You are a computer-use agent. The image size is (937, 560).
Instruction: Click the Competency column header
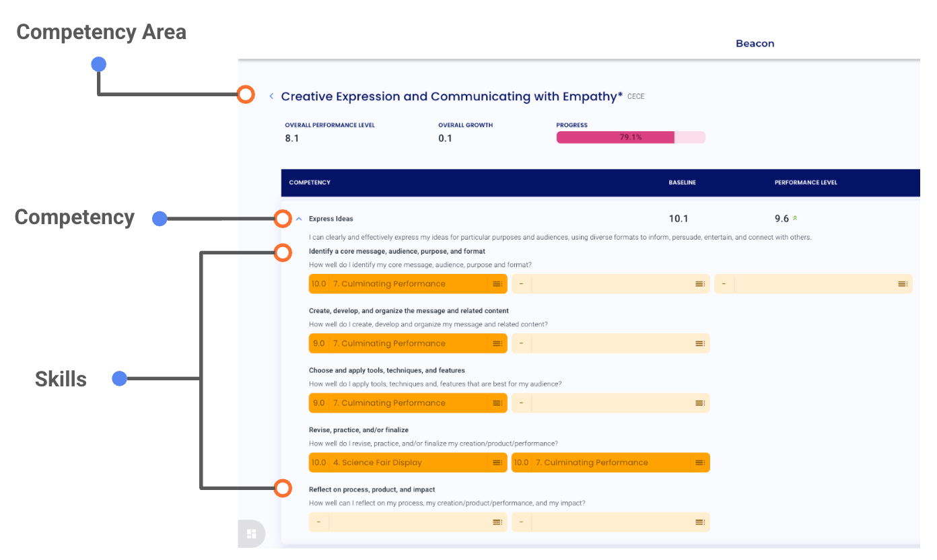point(310,183)
